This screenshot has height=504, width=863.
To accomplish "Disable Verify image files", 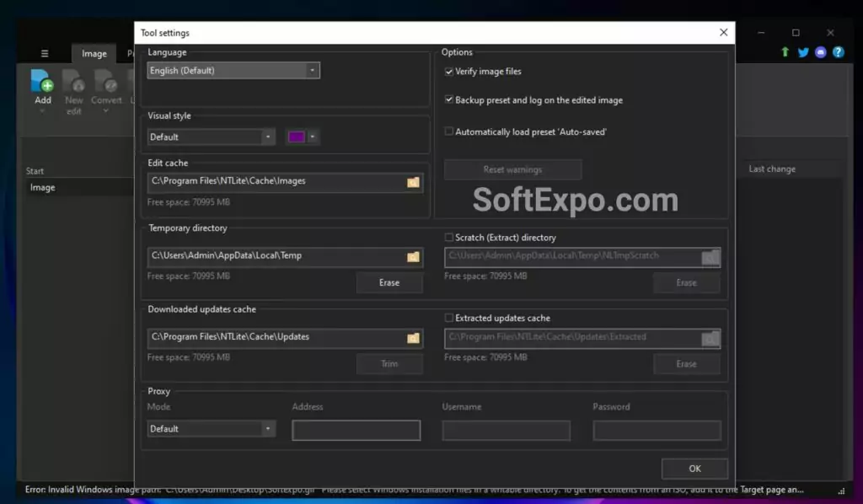I will pos(449,72).
